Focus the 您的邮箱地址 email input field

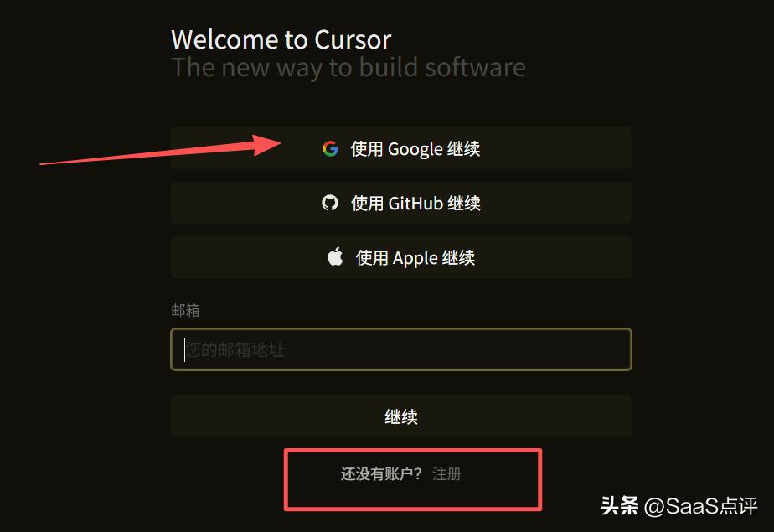400,349
